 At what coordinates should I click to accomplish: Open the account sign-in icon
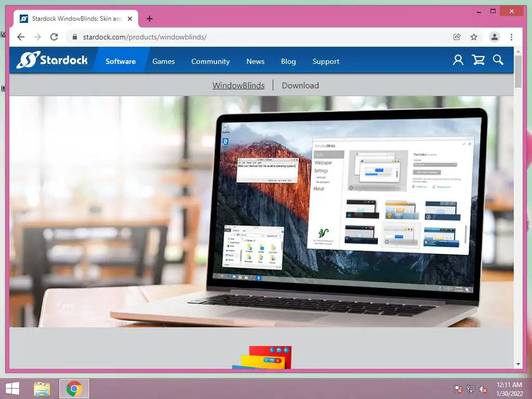(x=458, y=60)
